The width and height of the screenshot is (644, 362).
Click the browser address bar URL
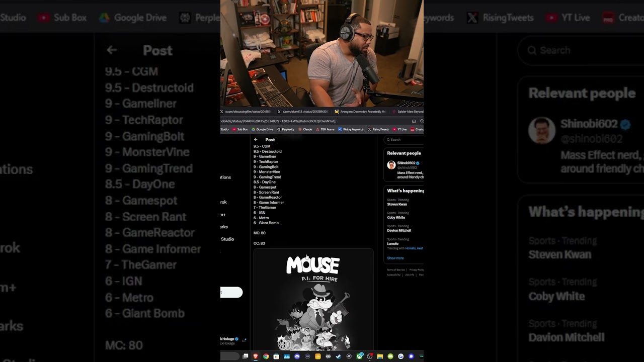[278, 121]
